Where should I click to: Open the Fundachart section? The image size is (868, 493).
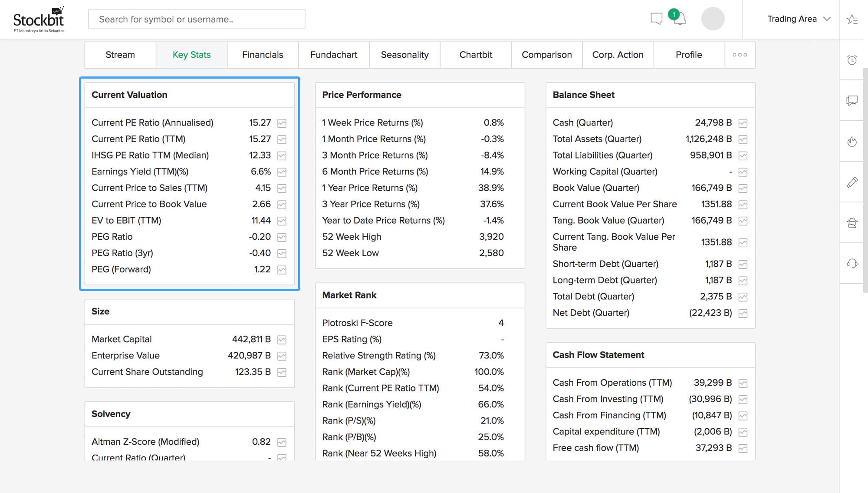(x=333, y=54)
